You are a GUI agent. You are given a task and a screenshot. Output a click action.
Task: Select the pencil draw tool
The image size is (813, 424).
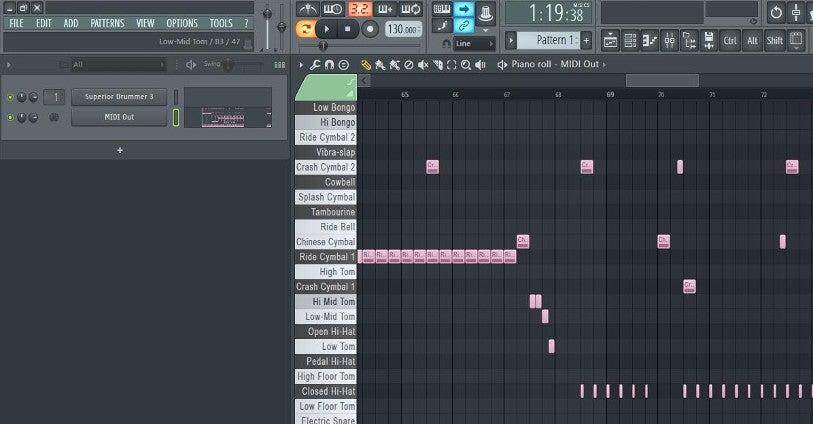click(x=366, y=65)
